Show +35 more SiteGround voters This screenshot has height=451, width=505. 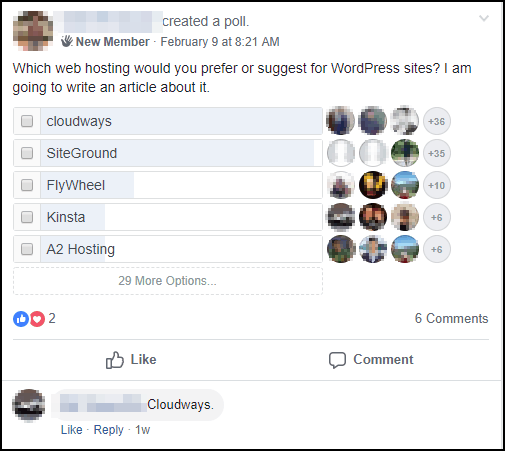pos(437,153)
